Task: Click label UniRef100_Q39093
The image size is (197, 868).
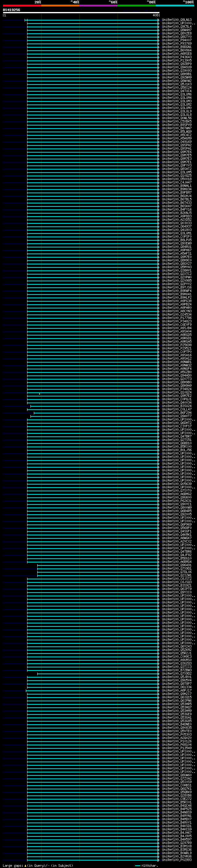Action: click(x=176, y=71)
